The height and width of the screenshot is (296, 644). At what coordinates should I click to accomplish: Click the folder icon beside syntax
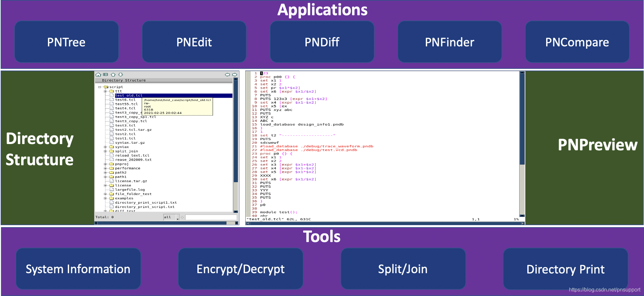click(x=112, y=147)
